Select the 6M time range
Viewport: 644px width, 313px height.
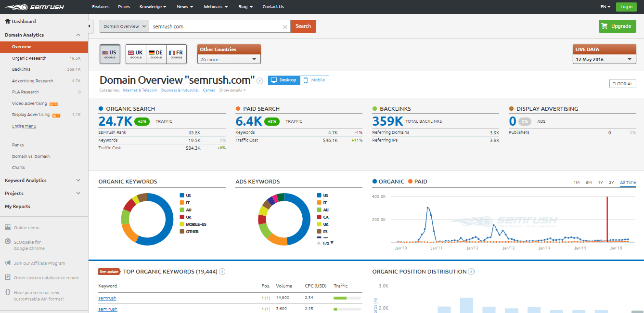588,183
